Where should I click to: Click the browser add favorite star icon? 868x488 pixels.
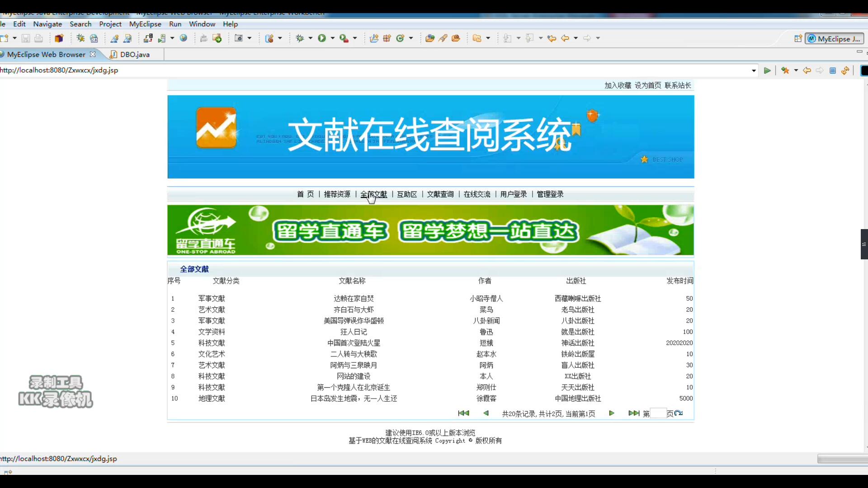(x=785, y=70)
